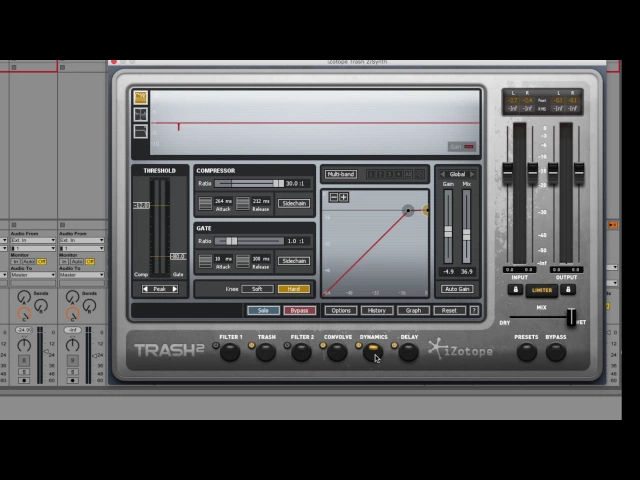The height and width of the screenshot is (480, 640).
Task: Click the Solo button in Dynamics module
Action: [x=263, y=311]
